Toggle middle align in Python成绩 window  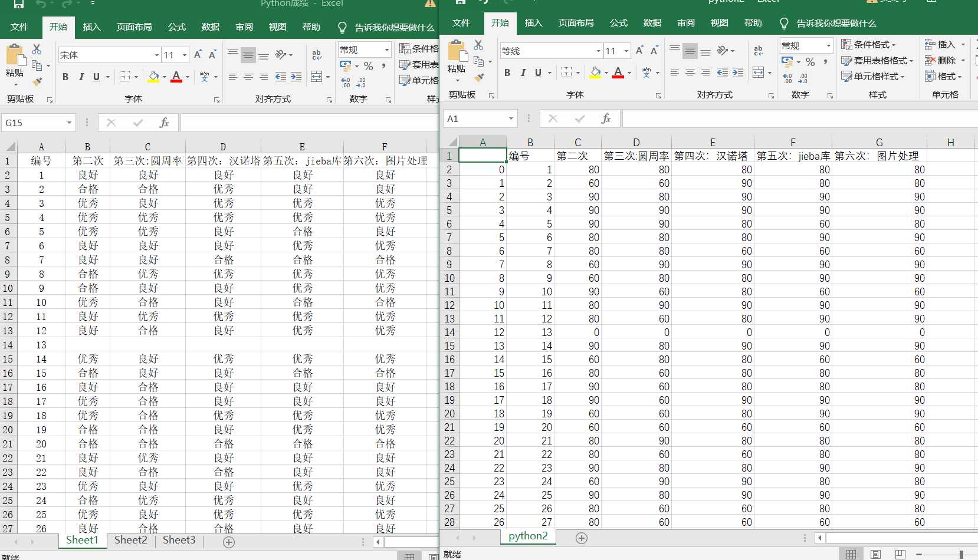click(248, 55)
